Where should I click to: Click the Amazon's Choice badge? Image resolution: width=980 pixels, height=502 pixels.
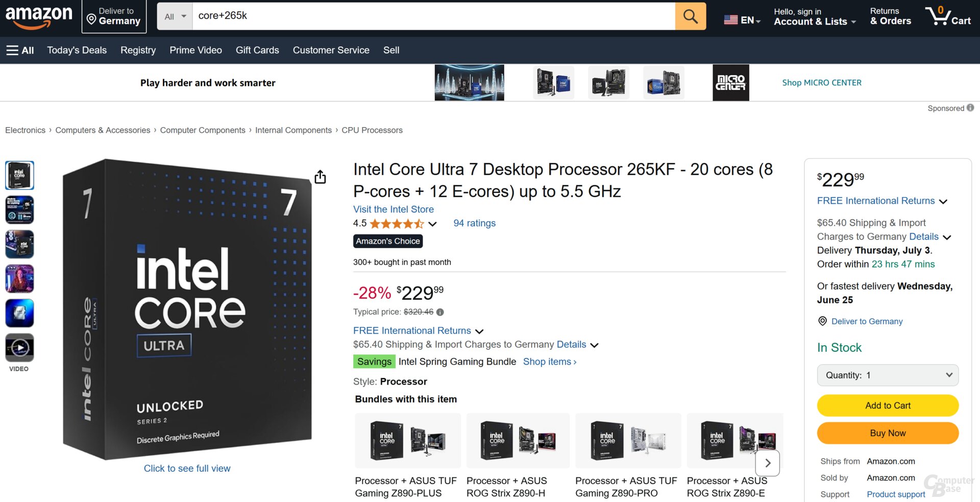click(x=388, y=241)
